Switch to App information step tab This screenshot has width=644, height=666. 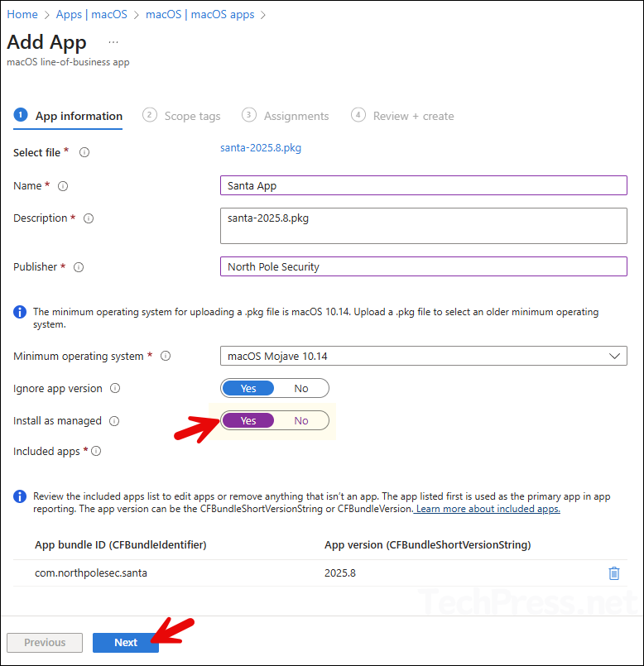tap(68, 116)
